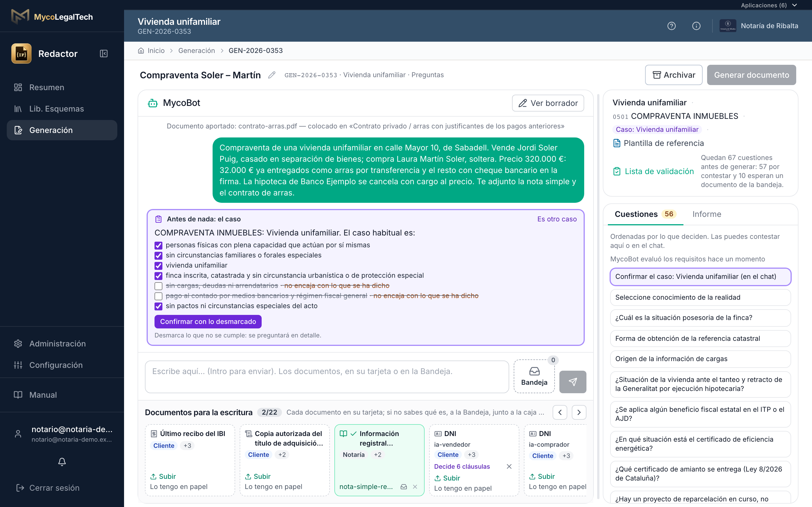Uncheck 'sin pactos ni circunstancias especiales' checkbox
This screenshot has height=507, width=812.
click(x=158, y=306)
